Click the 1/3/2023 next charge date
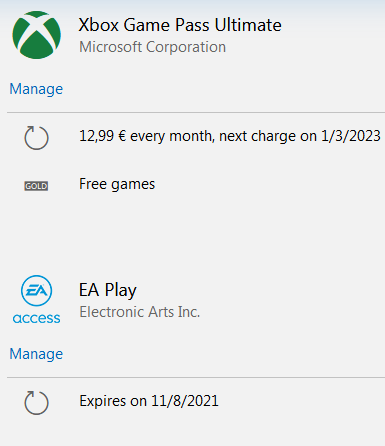Viewport: 385px width, 446px height. point(351,136)
